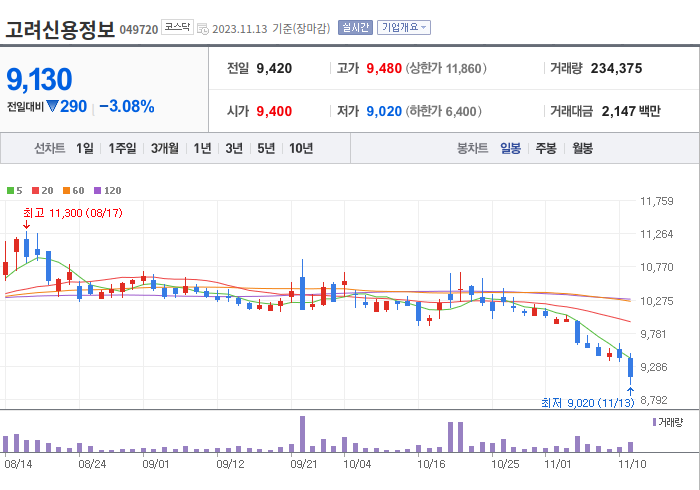The image size is (700, 490).
Task: Click the 거래량 value 234,375
Action: [617, 68]
